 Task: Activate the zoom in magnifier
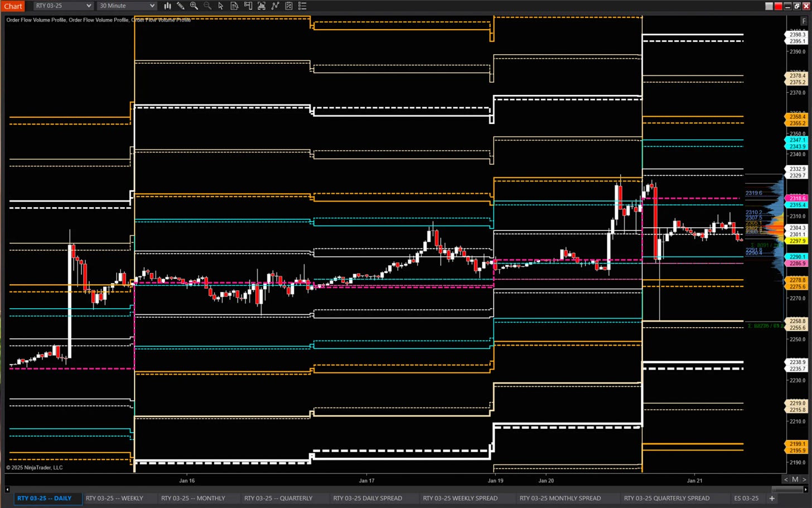click(x=194, y=6)
